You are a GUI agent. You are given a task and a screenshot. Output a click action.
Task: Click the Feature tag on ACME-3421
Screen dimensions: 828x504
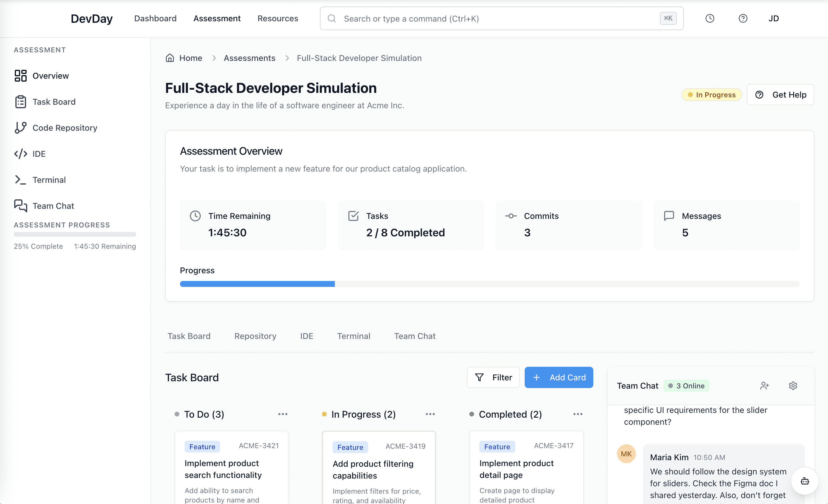point(202,447)
